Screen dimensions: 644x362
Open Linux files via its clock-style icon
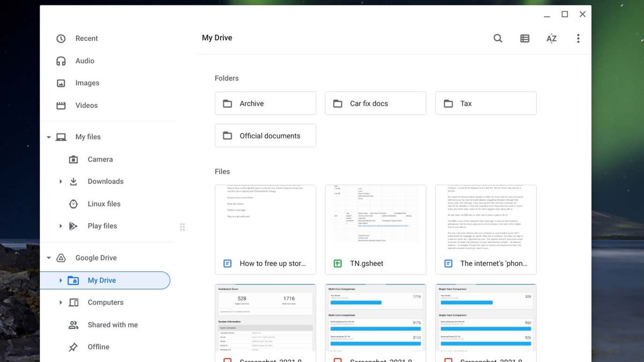click(x=73, y=204)
